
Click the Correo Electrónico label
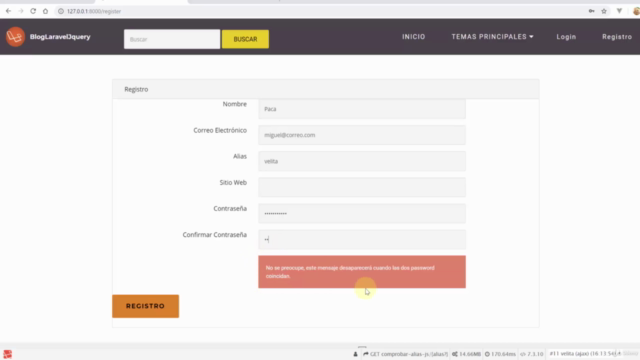[220, 130]
